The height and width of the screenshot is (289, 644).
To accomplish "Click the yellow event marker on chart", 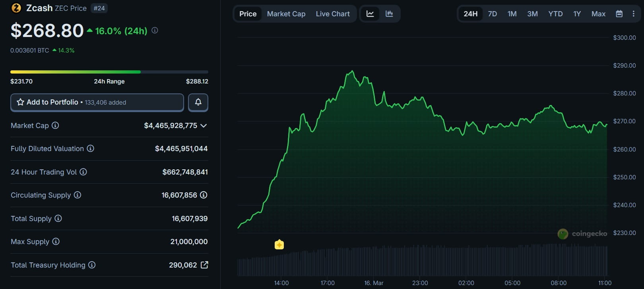I will (x=279, y=244).
